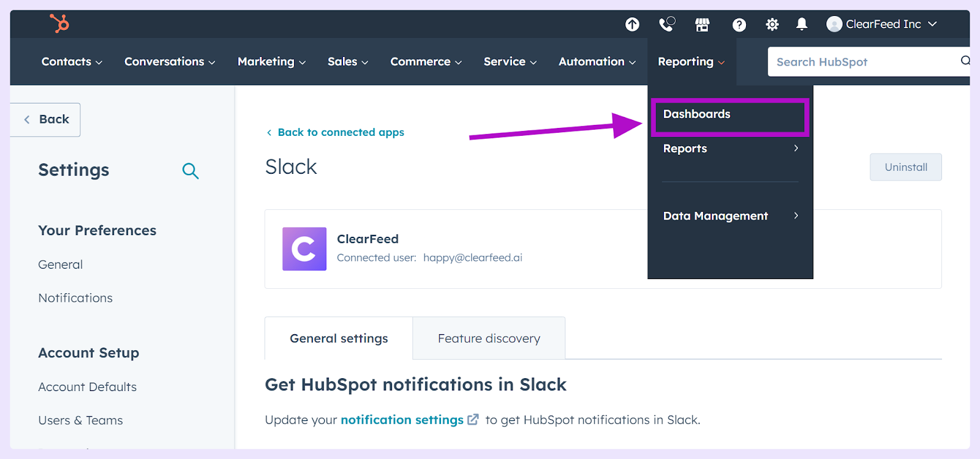Image resolution: width=980 pixels, height=459 pixels.
Task: Switch to the General settings tab
Action: click(339, 338)
